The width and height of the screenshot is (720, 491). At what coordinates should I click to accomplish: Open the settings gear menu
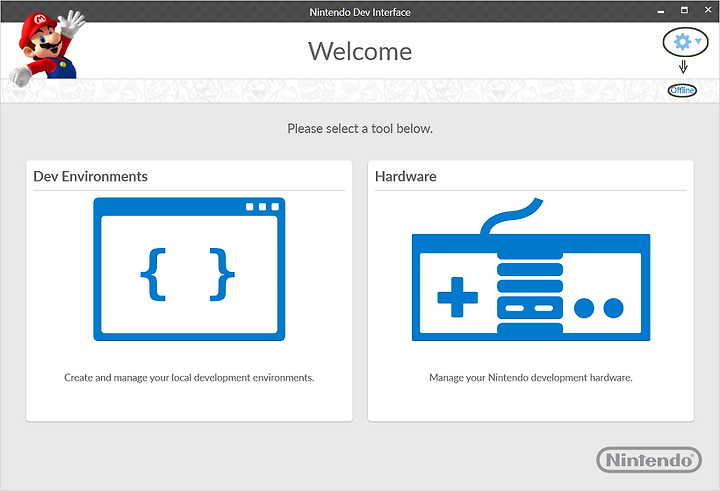[x=682, y=42]
